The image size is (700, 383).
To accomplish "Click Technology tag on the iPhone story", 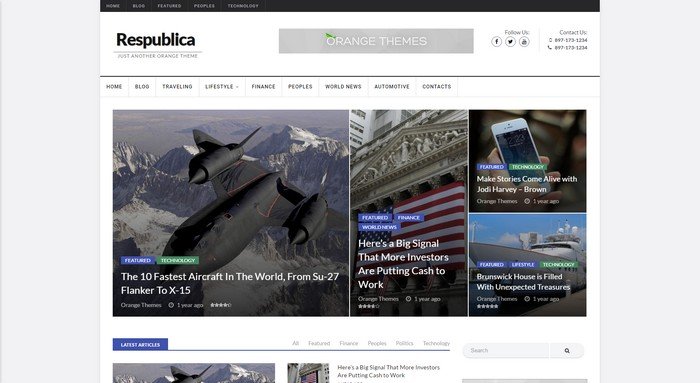I will [528, 167].
